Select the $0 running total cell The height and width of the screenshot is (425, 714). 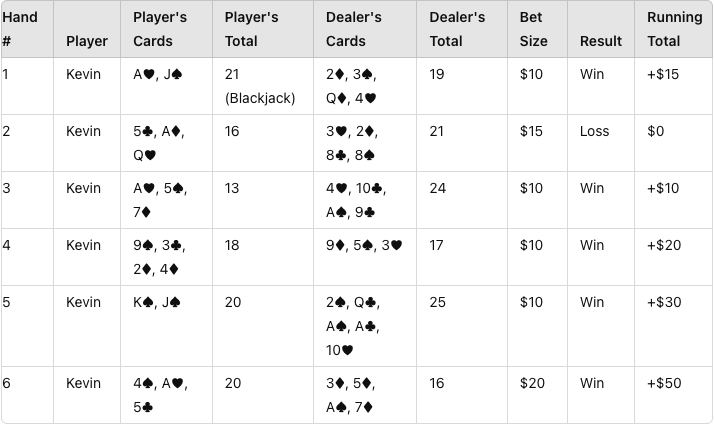click(655, 132)
